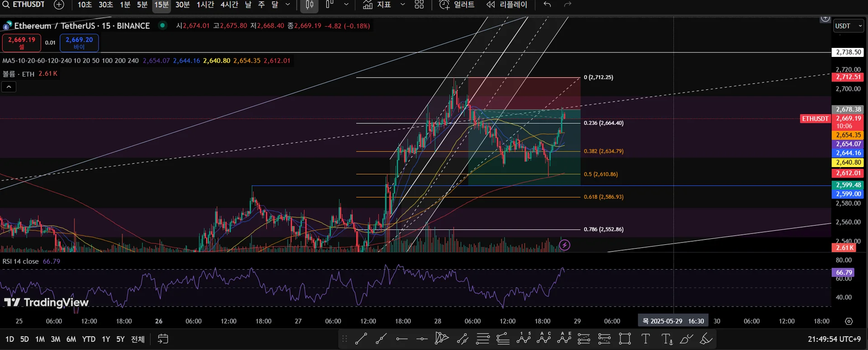This screenshot has height=350, width=868.
Task: Start bar 리플레이 replay mode
Action: pos(507,5)
